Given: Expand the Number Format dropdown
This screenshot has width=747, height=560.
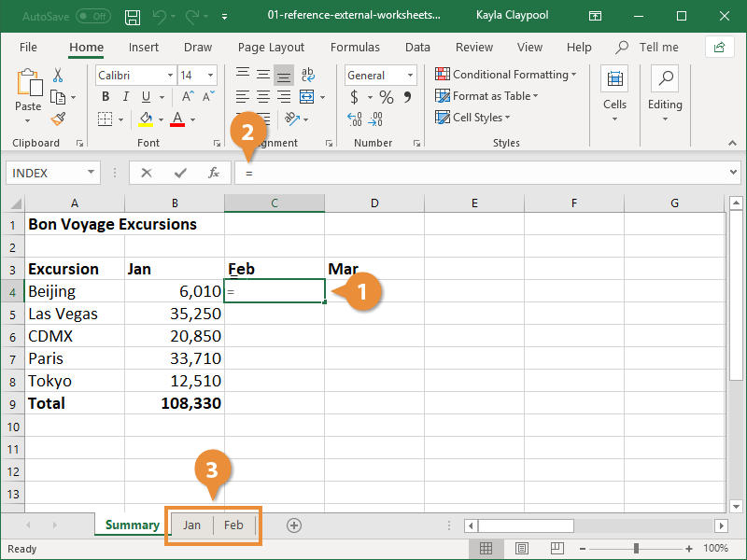Looking at the screenshot, I should (410, 75).
